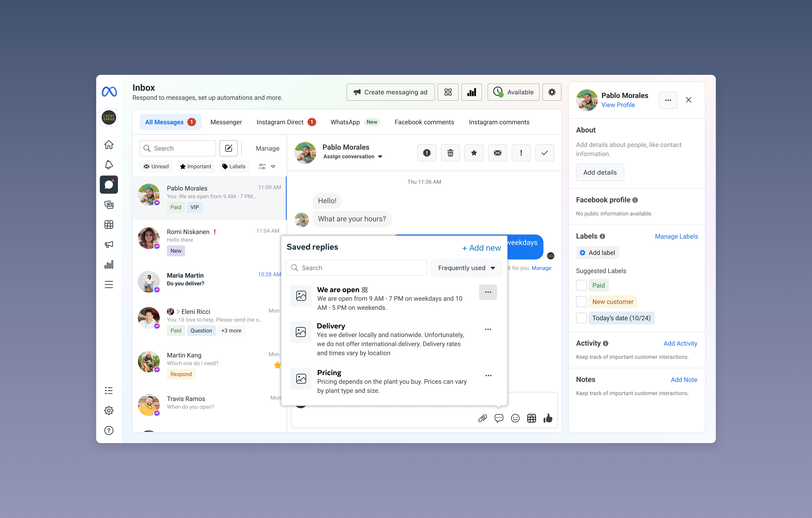Go to Home in left sidebar
This screenshot has height=518, width=812.
pyautogui.click(x=109, y=145)
